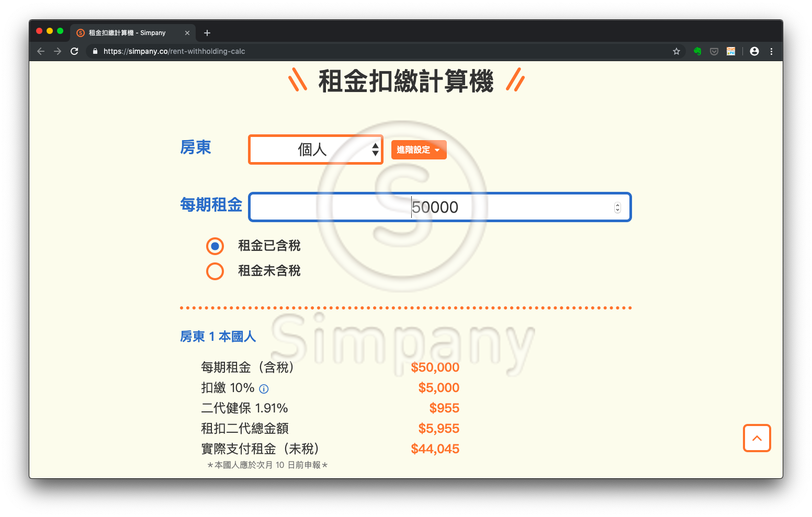Image resolution: width=812 pixels, height=517 pixels.
Task: Click the forward navigation arrow
Action: click(x=58, y=51)
